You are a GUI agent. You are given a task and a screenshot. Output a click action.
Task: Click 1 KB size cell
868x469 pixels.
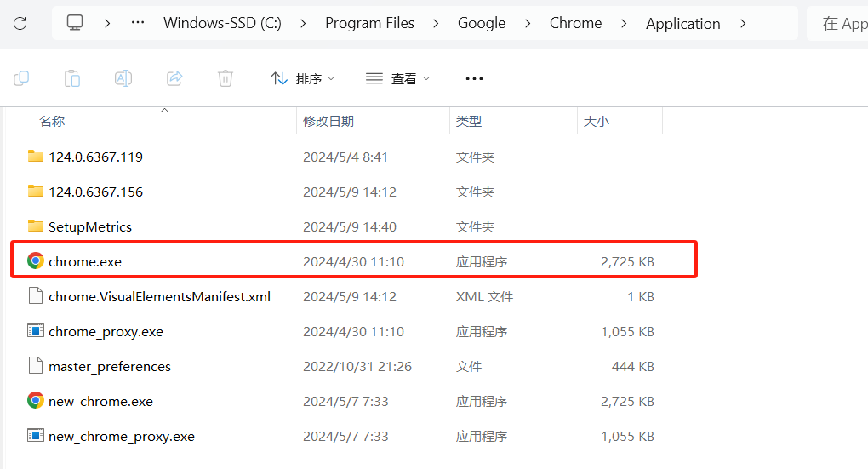[x=641, y=297]
